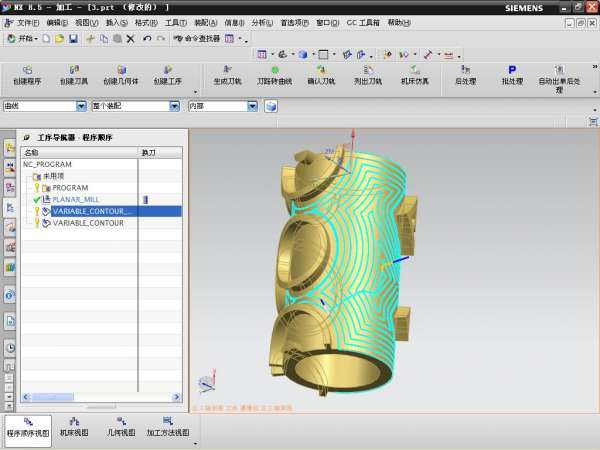
Task: Click 生成刀轨 (Generate Tool Path)
Action: click(x=227, y=75)
